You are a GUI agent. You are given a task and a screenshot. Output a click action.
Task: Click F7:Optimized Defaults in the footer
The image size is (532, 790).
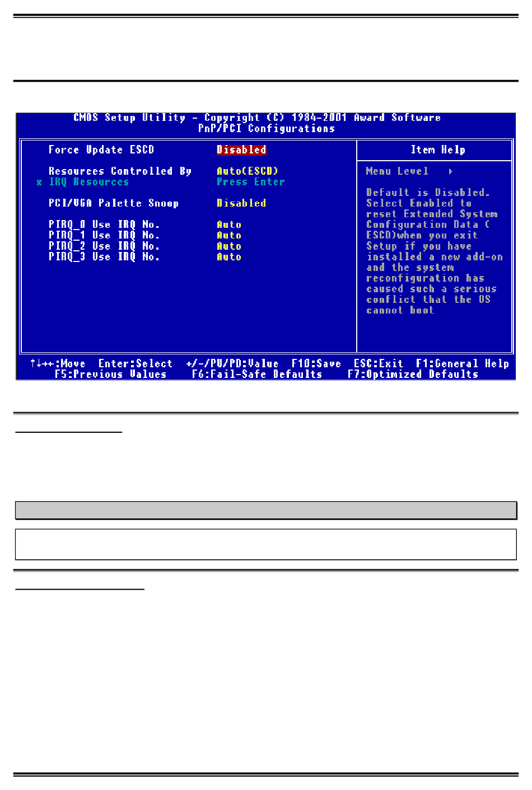(413, 374)
